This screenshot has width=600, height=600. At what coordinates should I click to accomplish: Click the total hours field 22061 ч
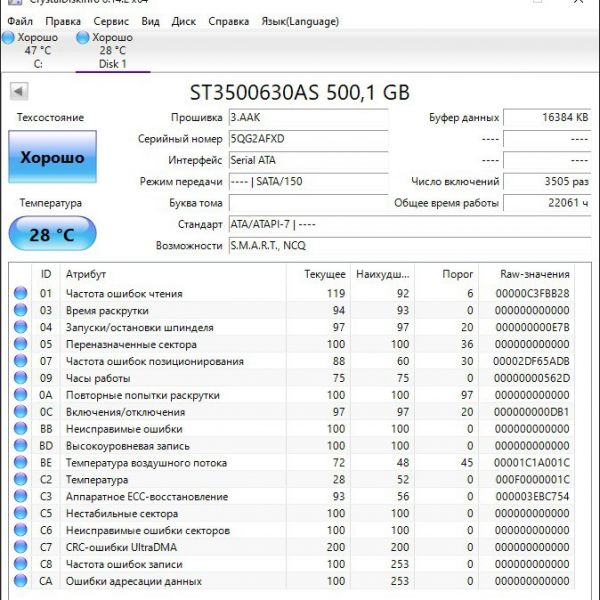click(547, 203)
